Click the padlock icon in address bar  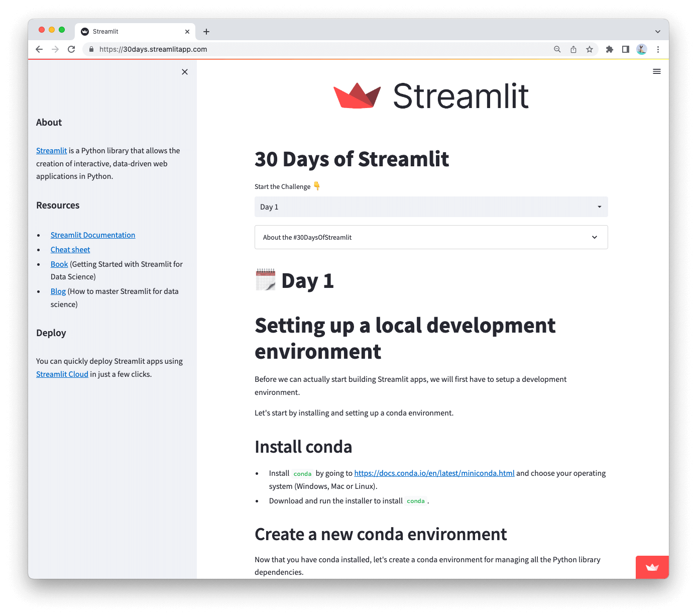point(91,49)
